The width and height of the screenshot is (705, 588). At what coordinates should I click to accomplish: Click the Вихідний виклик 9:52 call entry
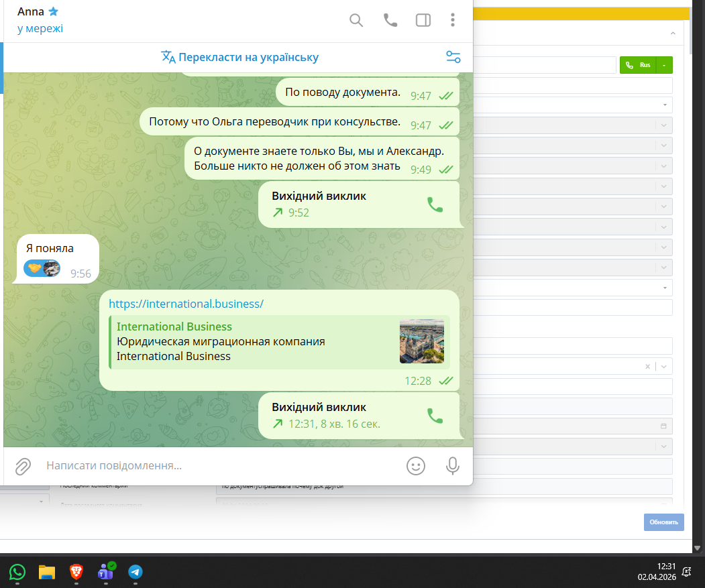click(359, 204)
